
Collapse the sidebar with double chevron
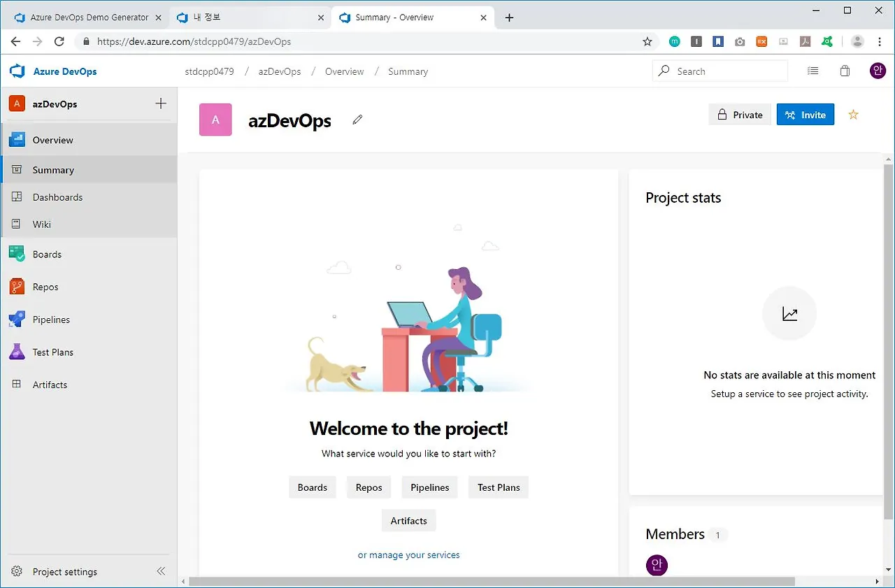(160, 571)
